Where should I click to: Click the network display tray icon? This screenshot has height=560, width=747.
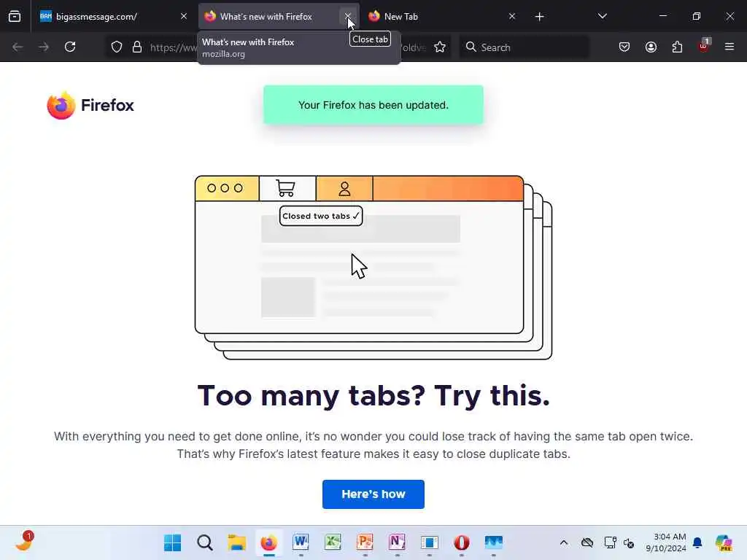[610, 542]
